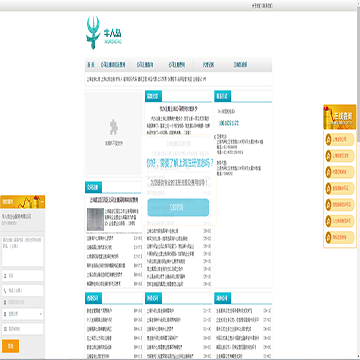
Task: Click the page's vertical scrollbar thumb
Action: click(x=358, y=77)
